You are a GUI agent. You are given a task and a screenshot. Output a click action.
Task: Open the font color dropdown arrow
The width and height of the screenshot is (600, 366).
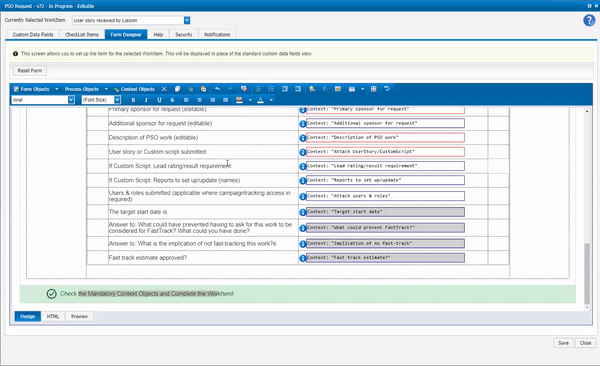point(271,100)
